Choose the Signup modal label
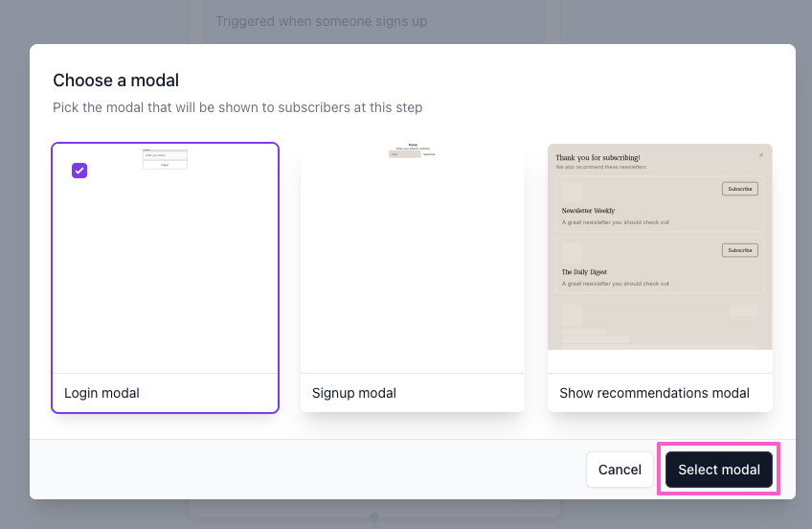812x529 pixels. point(354,393)
